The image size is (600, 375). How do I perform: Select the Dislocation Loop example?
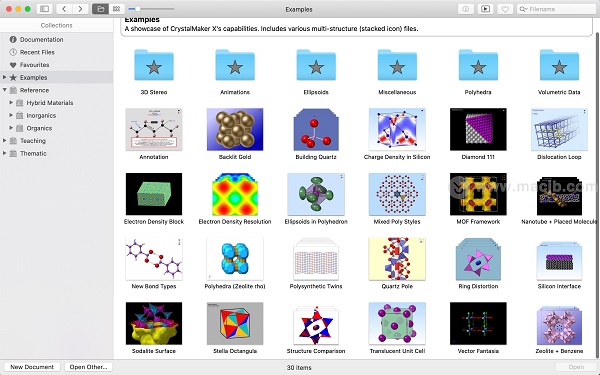click(559, 129)
